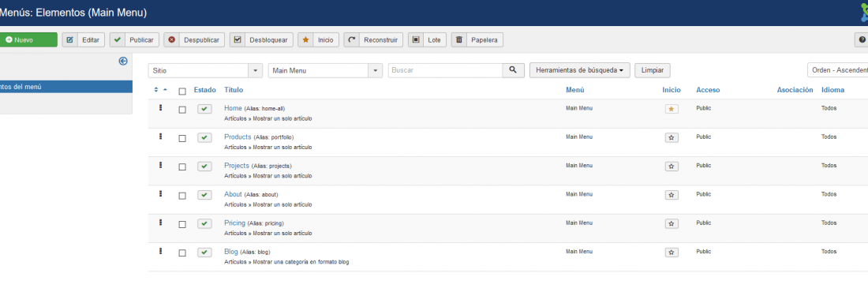The height and width of the screenshot is (292, 868).
Task: Toggle published status for Blog
Action: (204, 253)
